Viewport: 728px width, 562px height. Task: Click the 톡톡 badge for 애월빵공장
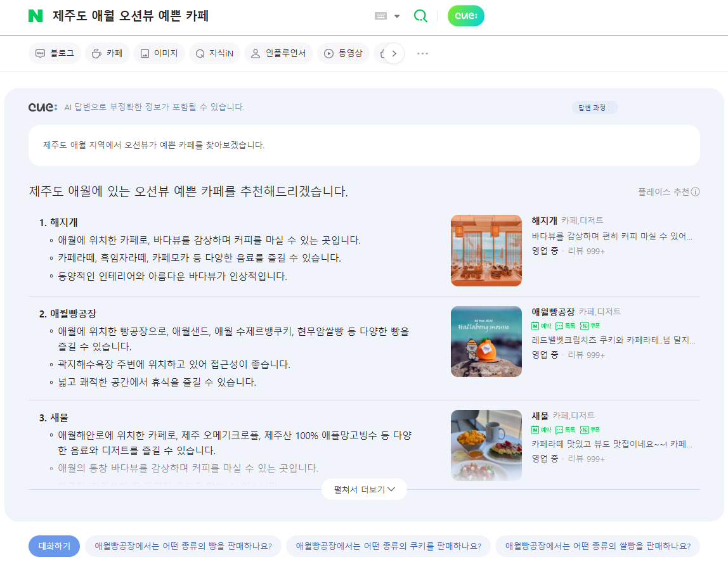(x=566, y=326)
